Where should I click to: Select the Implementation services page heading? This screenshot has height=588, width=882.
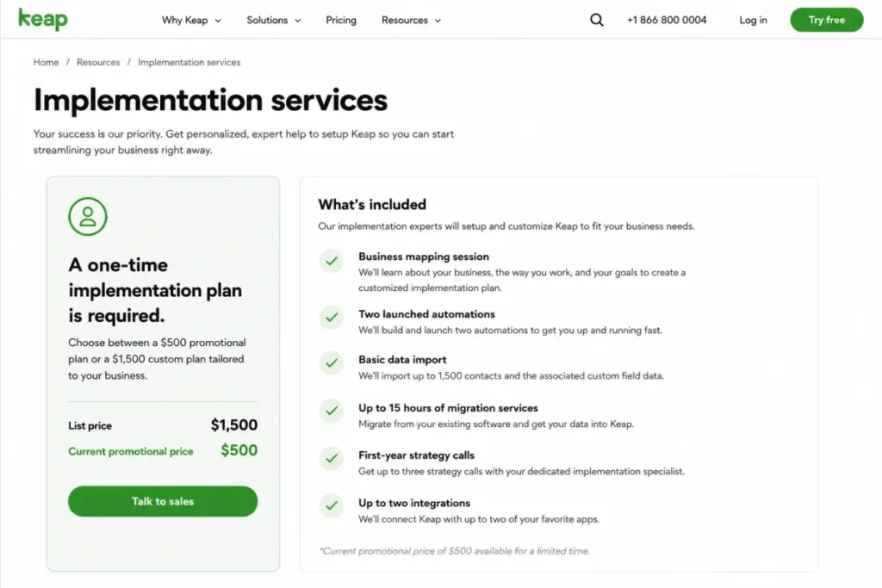pos(210,101)
